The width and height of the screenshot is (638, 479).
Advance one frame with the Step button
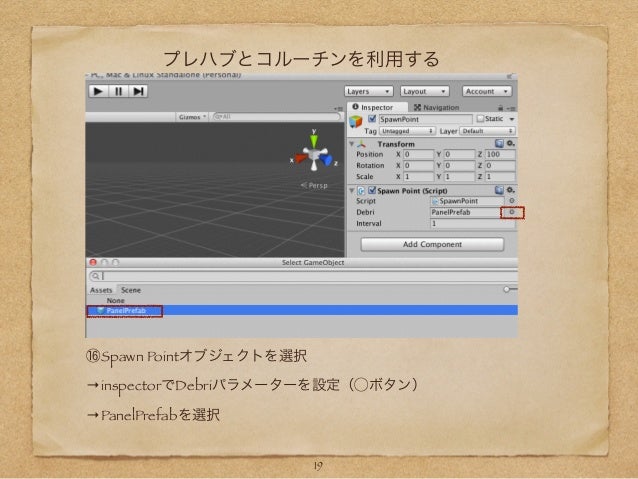(x=138, y=91)
